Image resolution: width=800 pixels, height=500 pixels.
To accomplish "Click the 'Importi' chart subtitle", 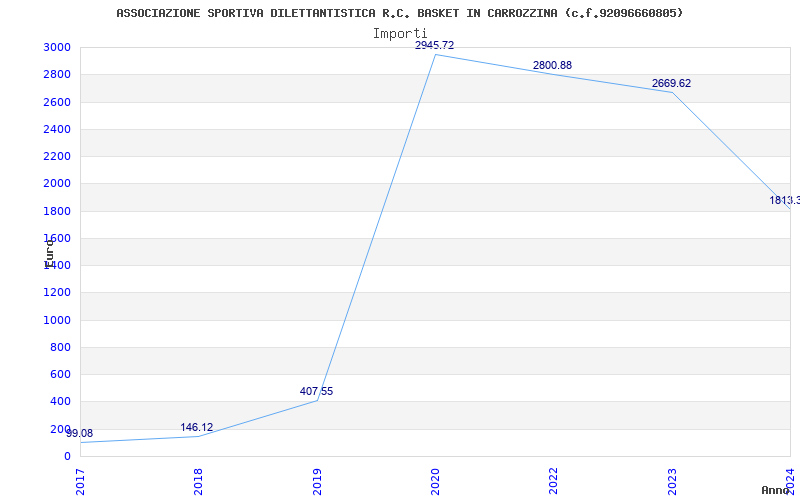I will pyautogui.click(x=400, y=34).
